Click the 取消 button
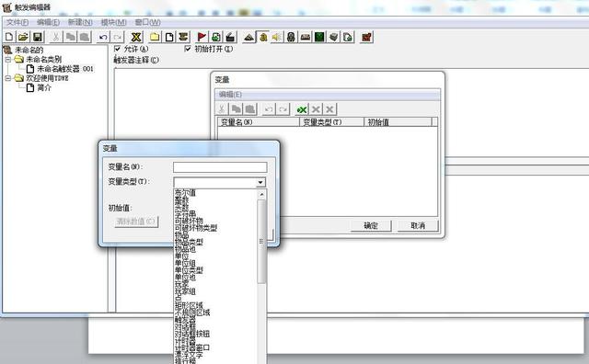Viewport: 589px width, 364px height. tap(418, 225)
